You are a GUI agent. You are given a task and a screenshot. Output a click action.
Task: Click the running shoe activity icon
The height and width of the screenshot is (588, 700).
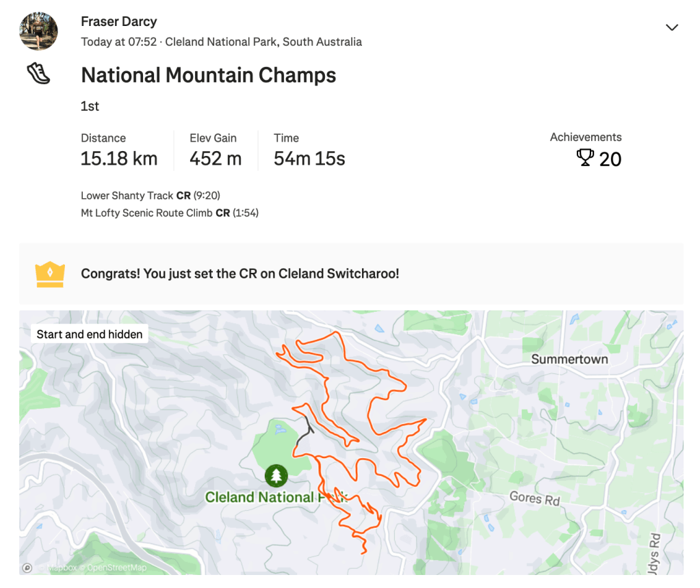click(38, 74)
